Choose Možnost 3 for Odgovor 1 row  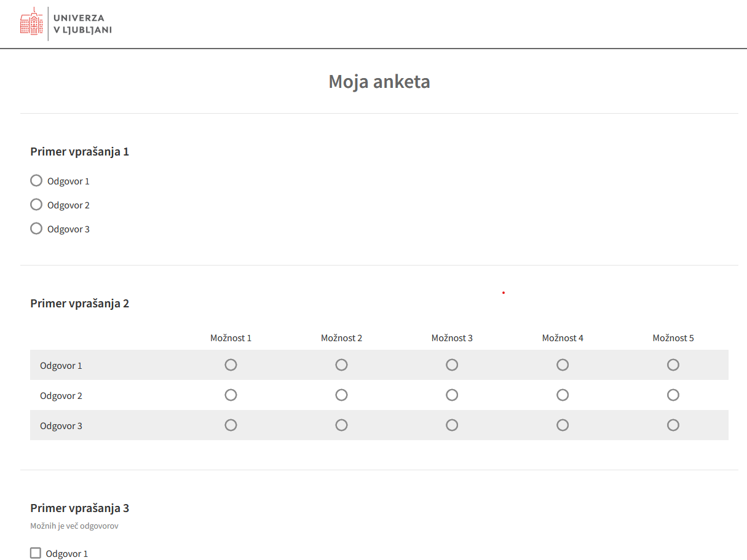452,365
